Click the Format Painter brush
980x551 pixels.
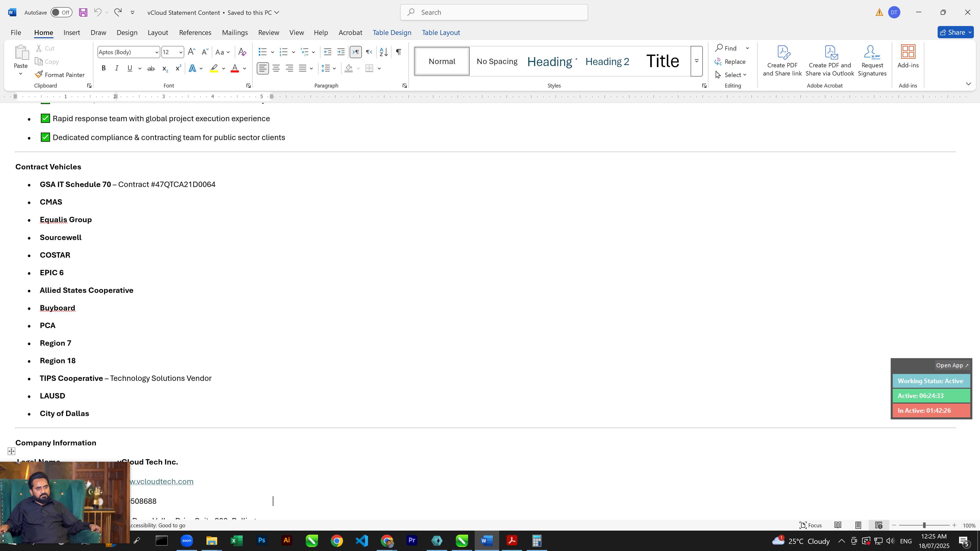[60, 75]
